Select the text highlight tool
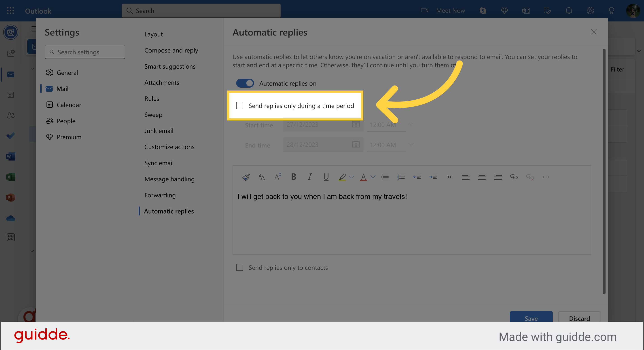 [x=343, y=177]
